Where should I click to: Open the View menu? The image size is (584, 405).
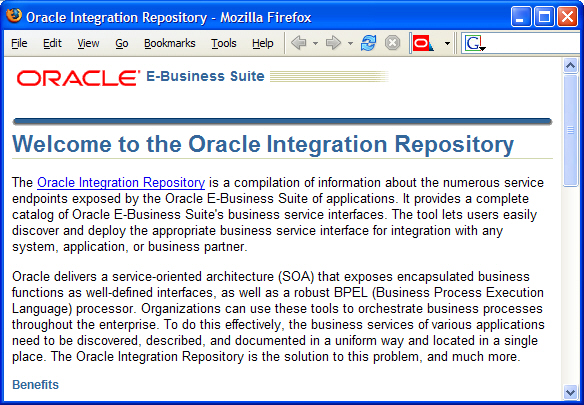click(88, 43)
